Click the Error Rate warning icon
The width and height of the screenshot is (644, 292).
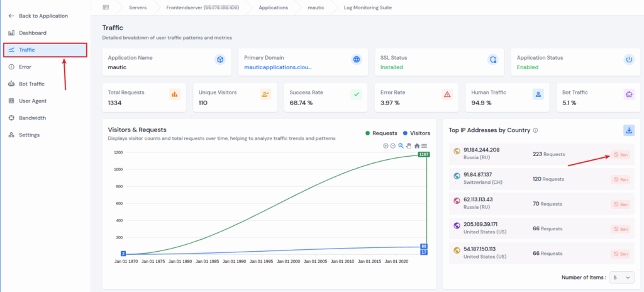click(x=447, y=94)
